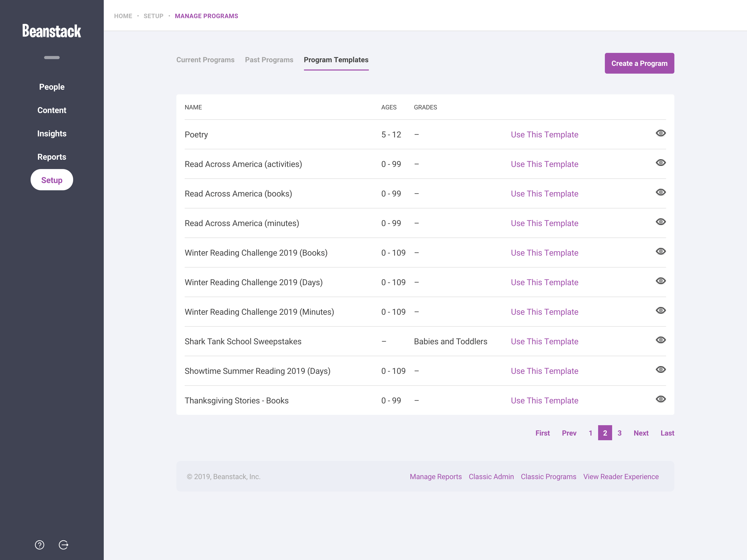
Task: Go to the Prev page
Action: point(569,433)
